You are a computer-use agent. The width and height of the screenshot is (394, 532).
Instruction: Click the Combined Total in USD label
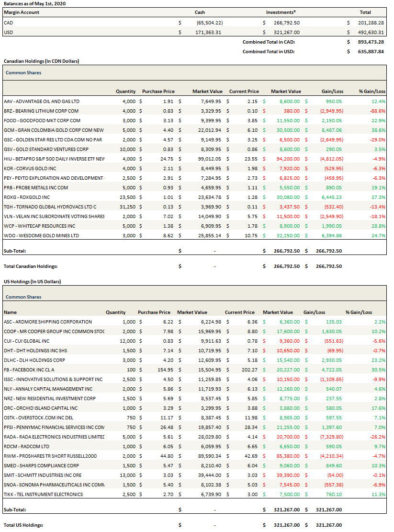[x=268, y=51]
